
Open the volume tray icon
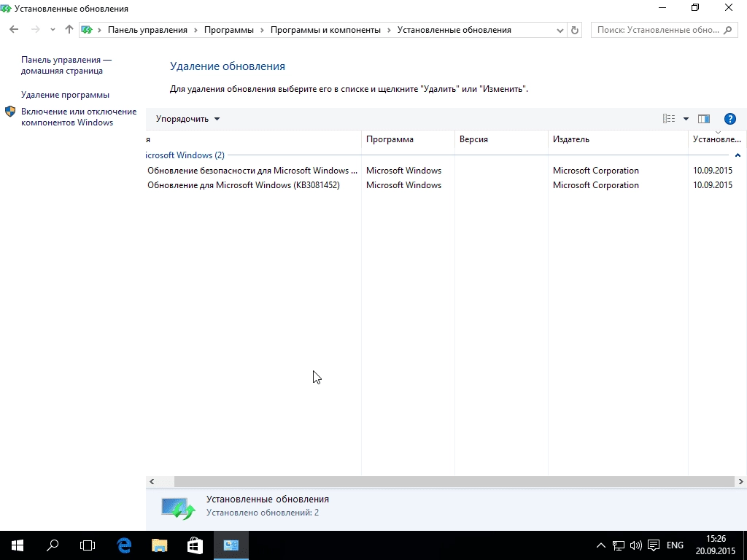pos(636,545)
